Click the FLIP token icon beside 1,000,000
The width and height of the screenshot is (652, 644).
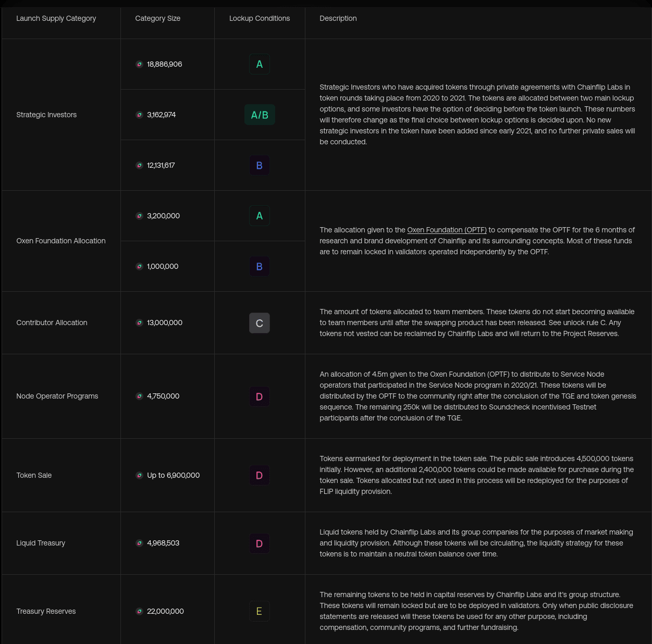(x=139, y=266)
